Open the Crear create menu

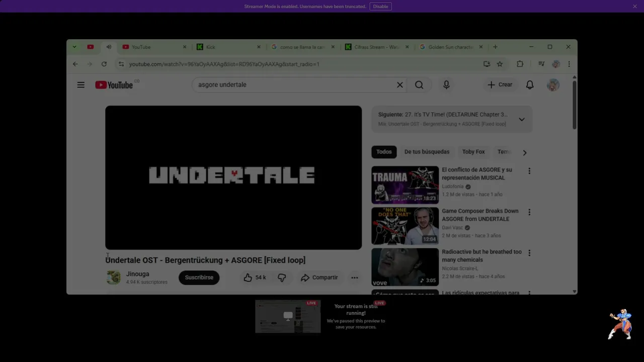[x=500, y=85]
